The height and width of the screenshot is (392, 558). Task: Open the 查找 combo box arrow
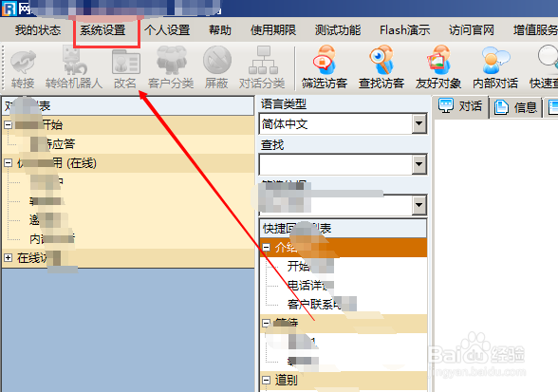(419, 164)
